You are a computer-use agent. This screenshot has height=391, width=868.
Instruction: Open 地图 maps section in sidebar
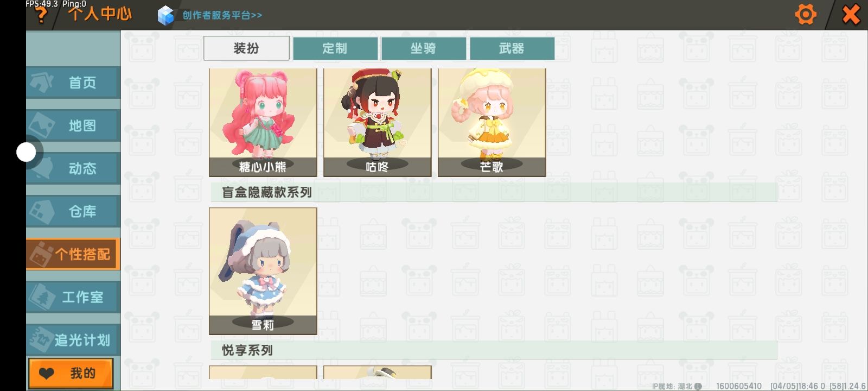tap(73, 125)
